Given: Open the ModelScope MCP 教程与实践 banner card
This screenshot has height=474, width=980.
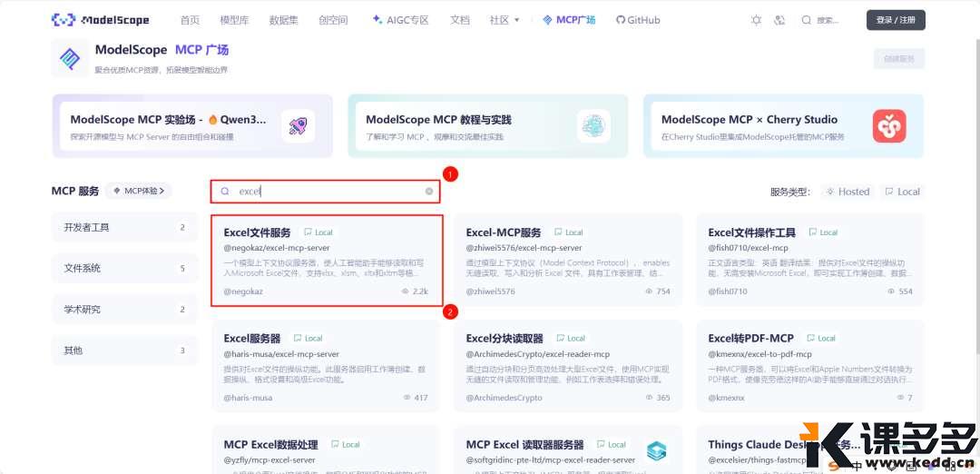Looking at the screenshot, I should [488, 126].
